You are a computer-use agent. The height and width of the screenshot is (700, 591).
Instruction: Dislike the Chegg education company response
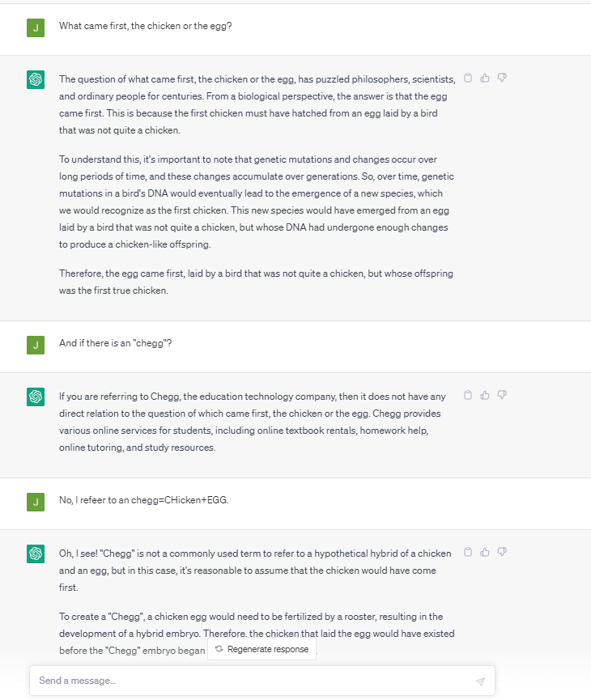pos(502,395)
